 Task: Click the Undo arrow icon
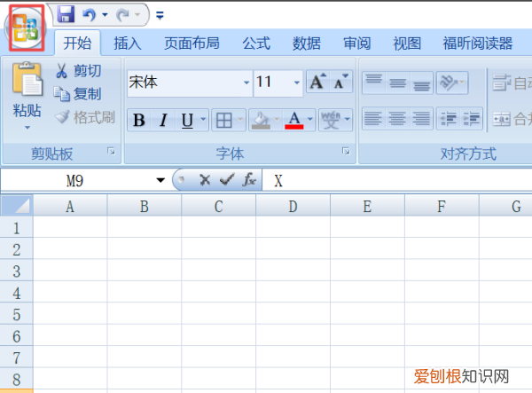[x=88, y=14]
